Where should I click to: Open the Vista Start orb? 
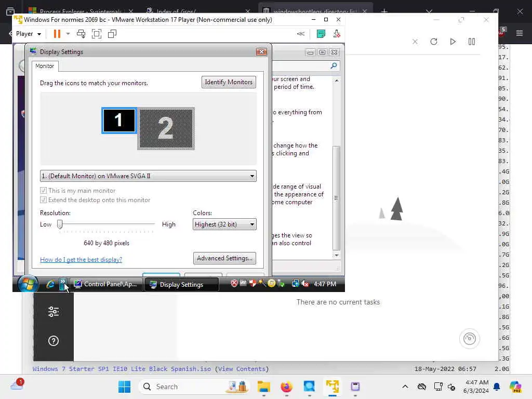click(x=28, y=284)
